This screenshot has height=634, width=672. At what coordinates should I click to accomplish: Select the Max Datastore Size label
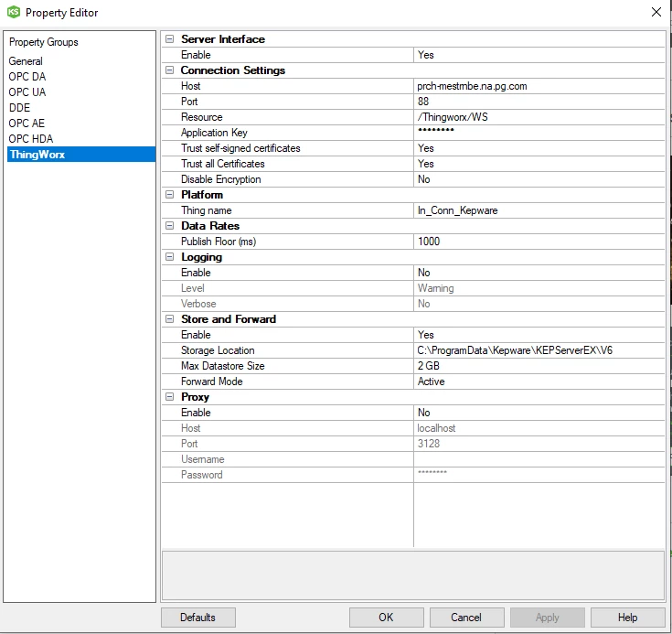pos(222,366)
